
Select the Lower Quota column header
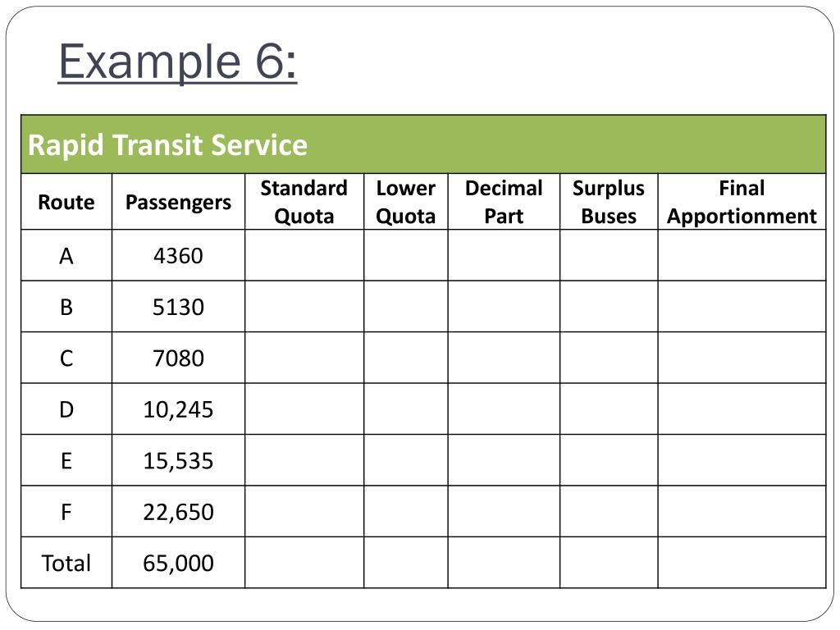point(406,202)
